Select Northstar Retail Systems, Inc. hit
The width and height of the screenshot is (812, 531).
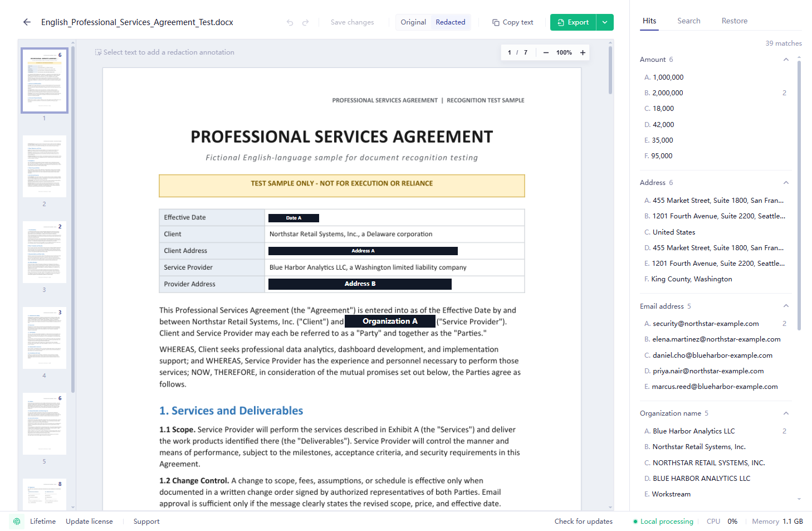click(716, 447)
